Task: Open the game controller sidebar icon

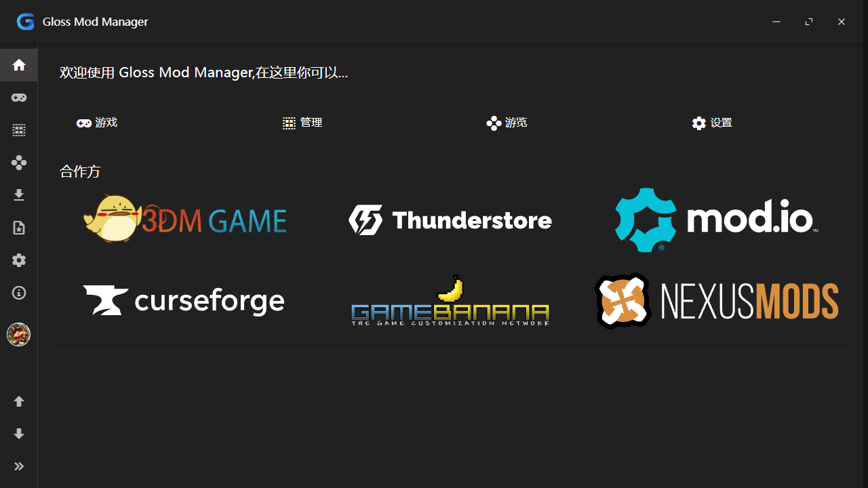Action: [19, 98]
